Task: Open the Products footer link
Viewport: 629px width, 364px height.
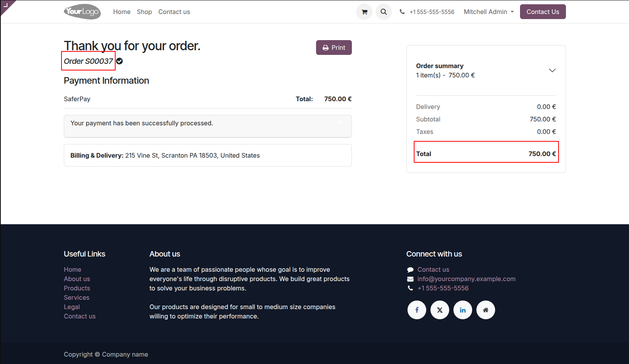Action: click(x=77, y=288)
